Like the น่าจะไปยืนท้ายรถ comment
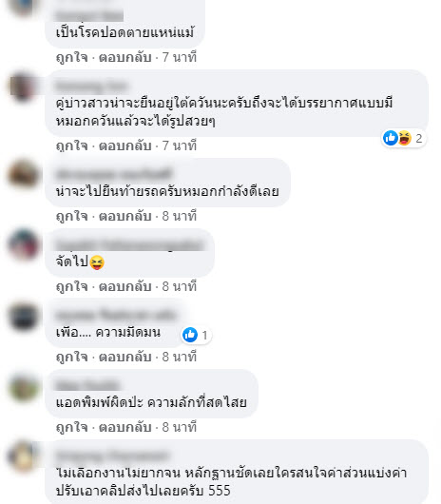Viewport: 441px width, 504px height. pyautogui.click(x=71, y=216)
